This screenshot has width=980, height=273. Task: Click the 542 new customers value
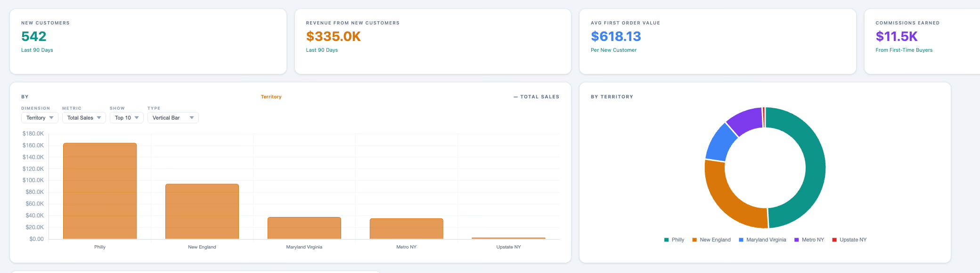click(x=34, y=36)
